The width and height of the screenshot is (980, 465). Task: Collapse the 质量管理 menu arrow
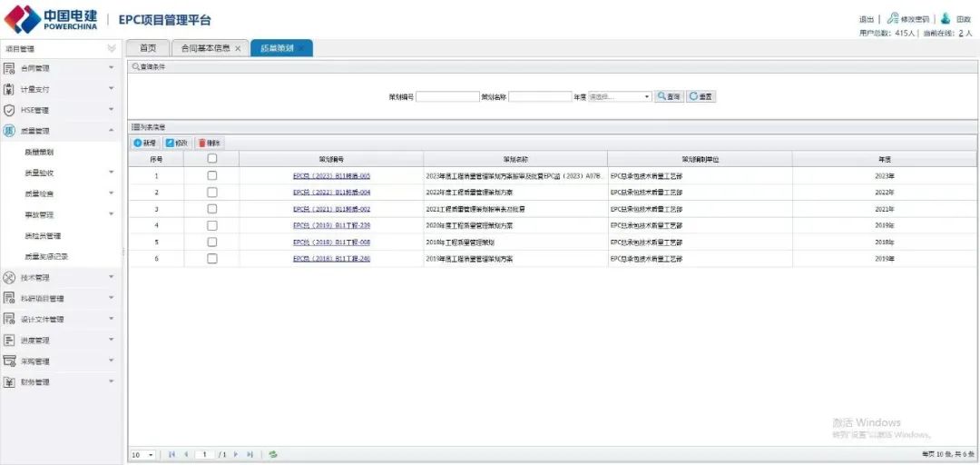pos(112,131)
